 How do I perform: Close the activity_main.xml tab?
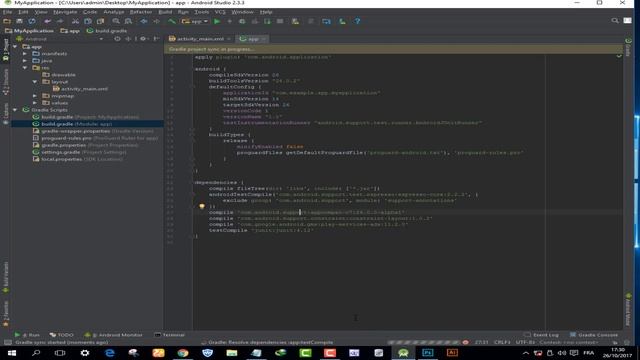click(229, 39)
